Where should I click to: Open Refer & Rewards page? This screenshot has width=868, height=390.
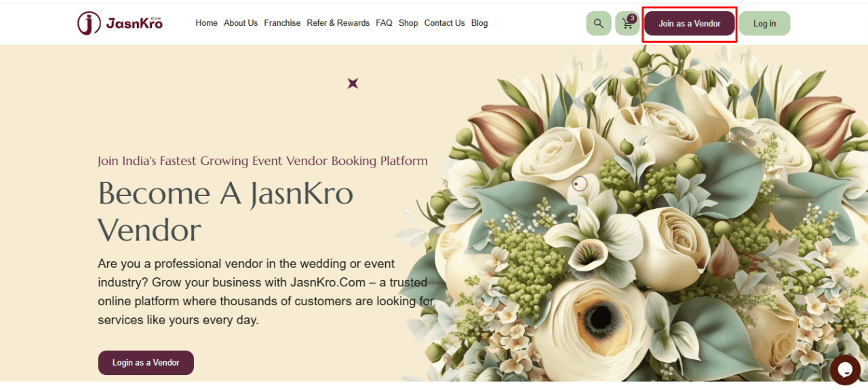coord(338,23)
